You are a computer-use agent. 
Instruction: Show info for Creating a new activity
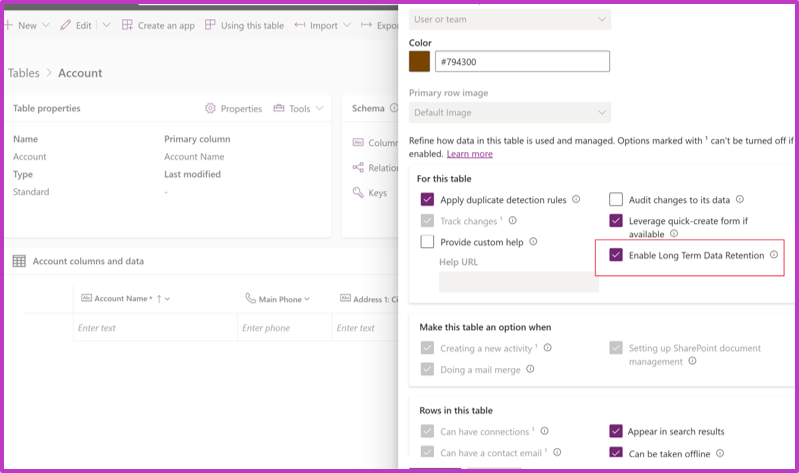547,348
